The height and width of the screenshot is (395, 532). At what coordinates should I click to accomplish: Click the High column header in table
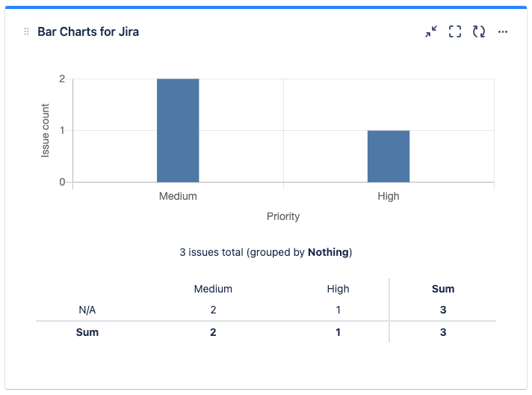pos(338,289)
